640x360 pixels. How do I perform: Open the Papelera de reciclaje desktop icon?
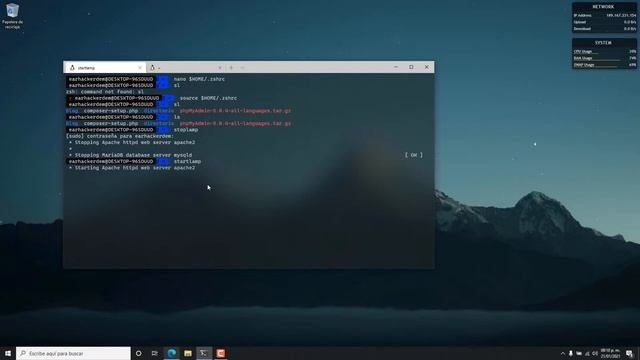(12, 16)
